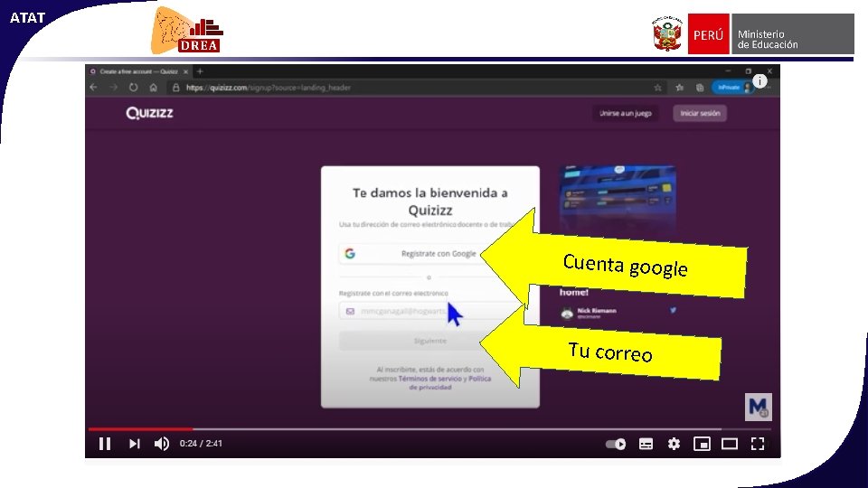868x488 pixels.
Task: Click the Twitter bird icon
Action: coord(673,310)
